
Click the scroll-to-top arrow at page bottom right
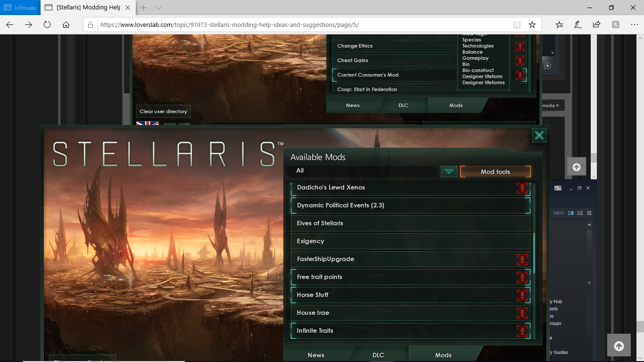(x=619, y=346)
